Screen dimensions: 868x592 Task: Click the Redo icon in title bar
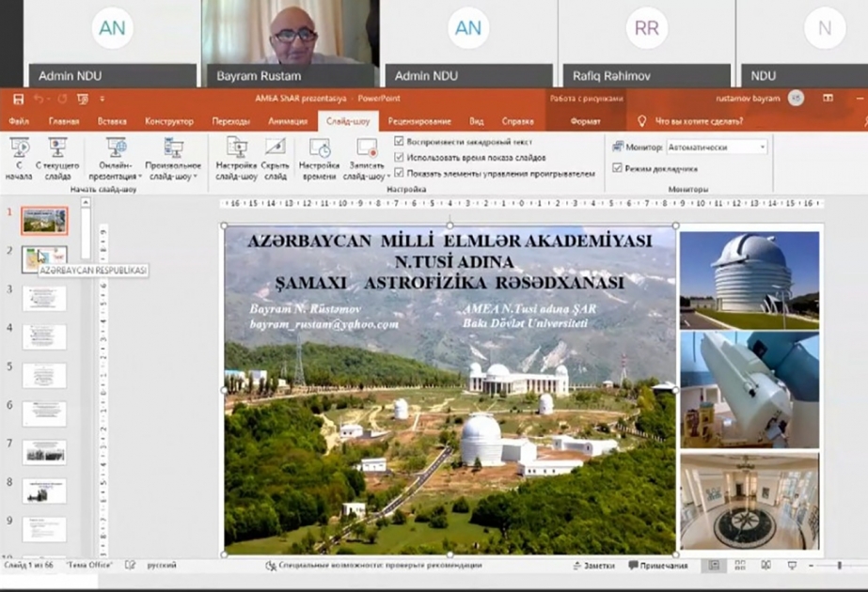click(62, 99)
